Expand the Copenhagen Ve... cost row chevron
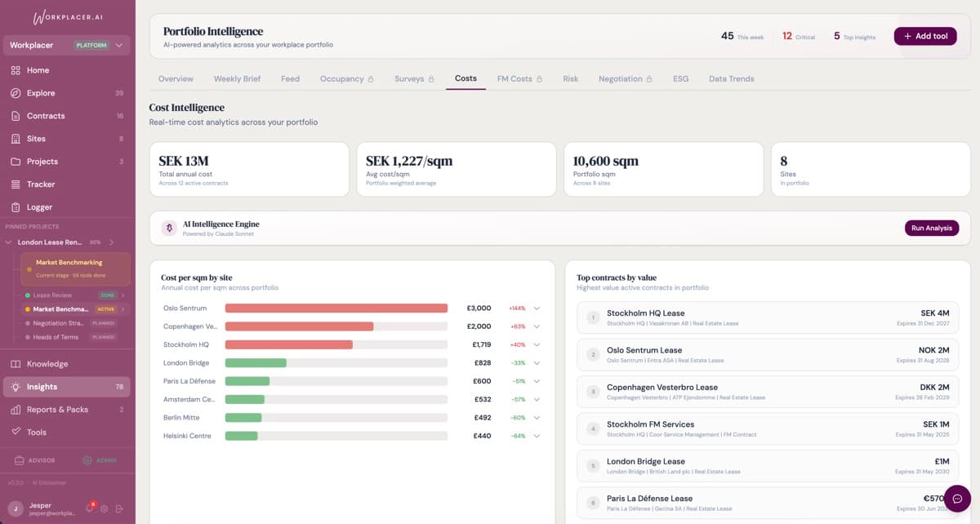980x524 pixels. coord(537,326)
